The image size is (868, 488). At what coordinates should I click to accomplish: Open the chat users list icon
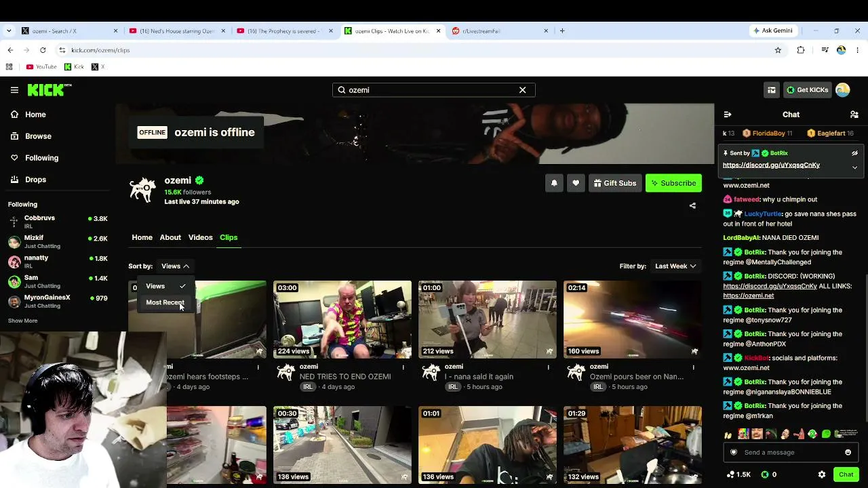tap(854, 115)
